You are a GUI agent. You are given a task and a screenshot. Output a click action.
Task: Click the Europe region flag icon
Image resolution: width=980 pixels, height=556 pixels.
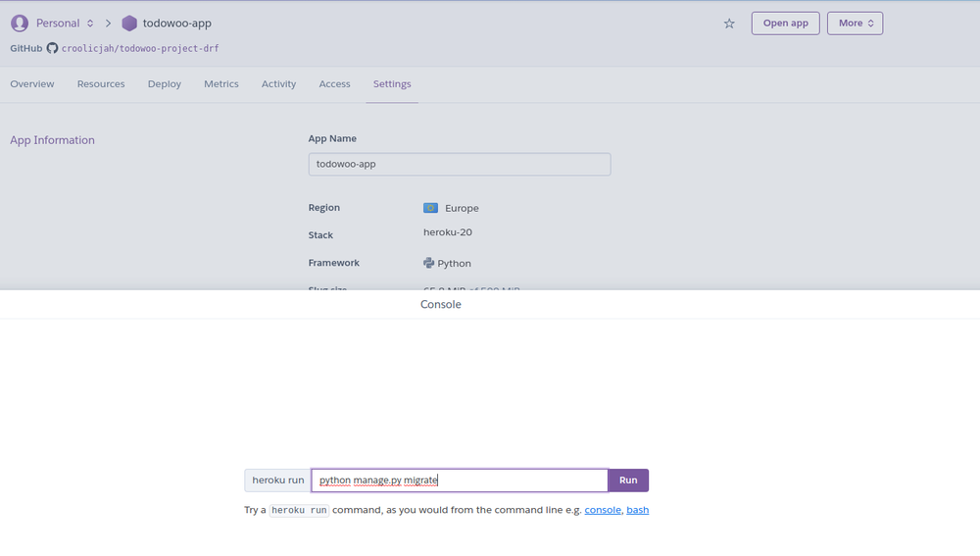pyautogui.click(x=430, y=208)
